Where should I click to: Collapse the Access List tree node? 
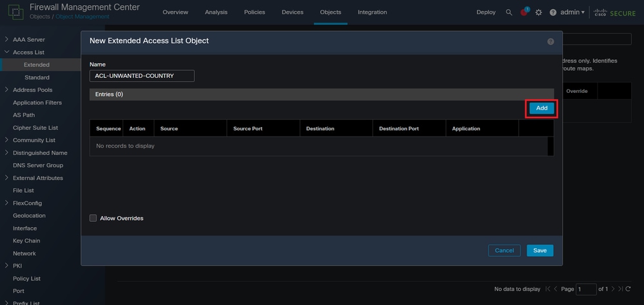point(6,52)
